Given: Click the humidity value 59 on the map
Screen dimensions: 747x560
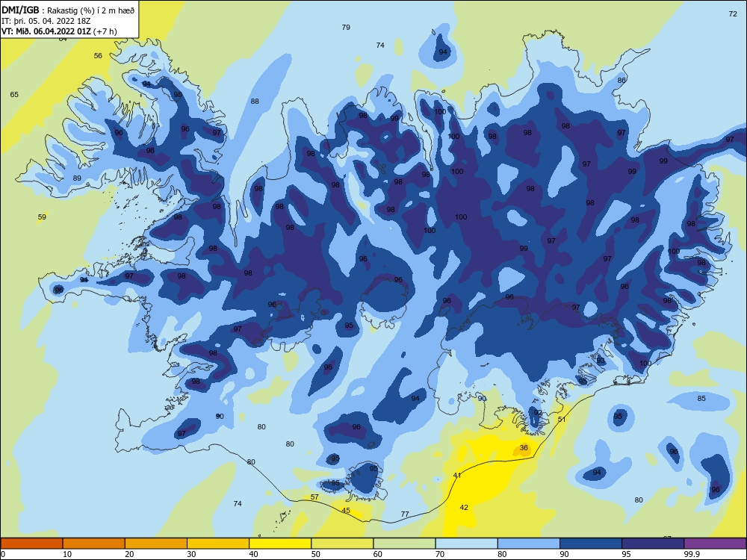Looking at the screenshot, I should pyautogui.click(x=42, y=217).
